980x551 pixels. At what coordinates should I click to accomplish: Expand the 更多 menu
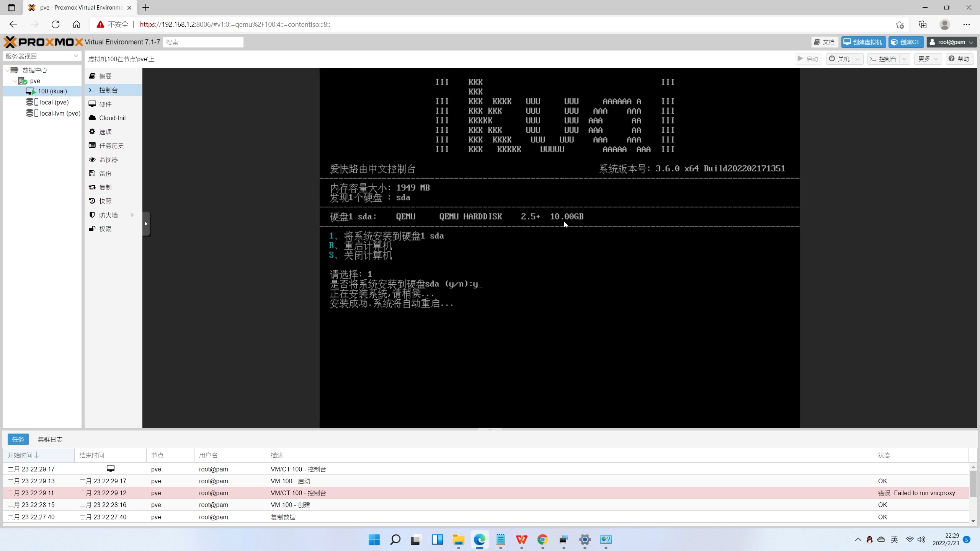pyautogui.click(x=928, y=59)
